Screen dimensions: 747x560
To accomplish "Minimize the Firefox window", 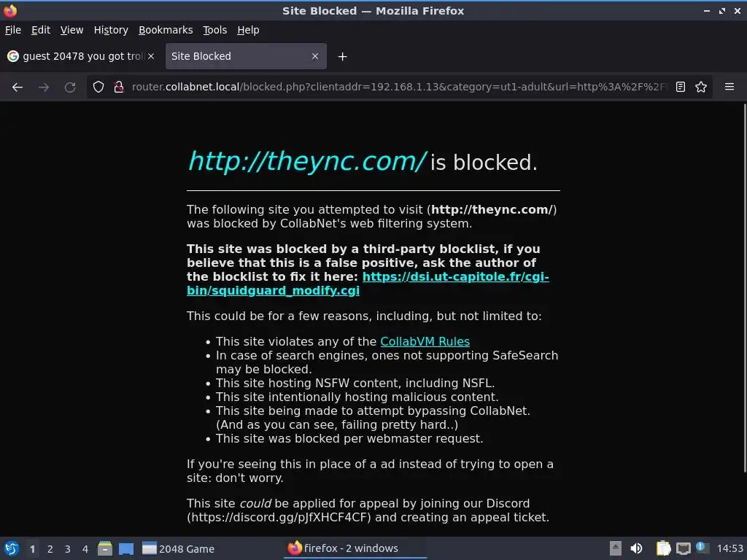I will point(707,10).
